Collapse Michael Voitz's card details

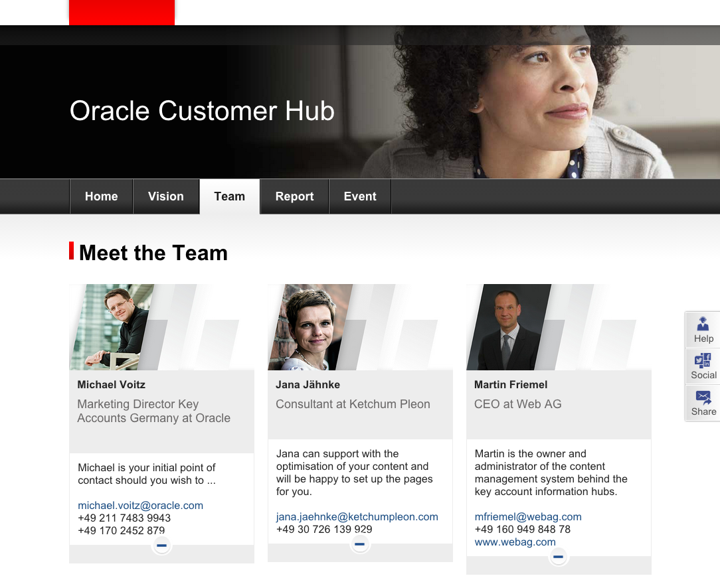tap(161, 546)
